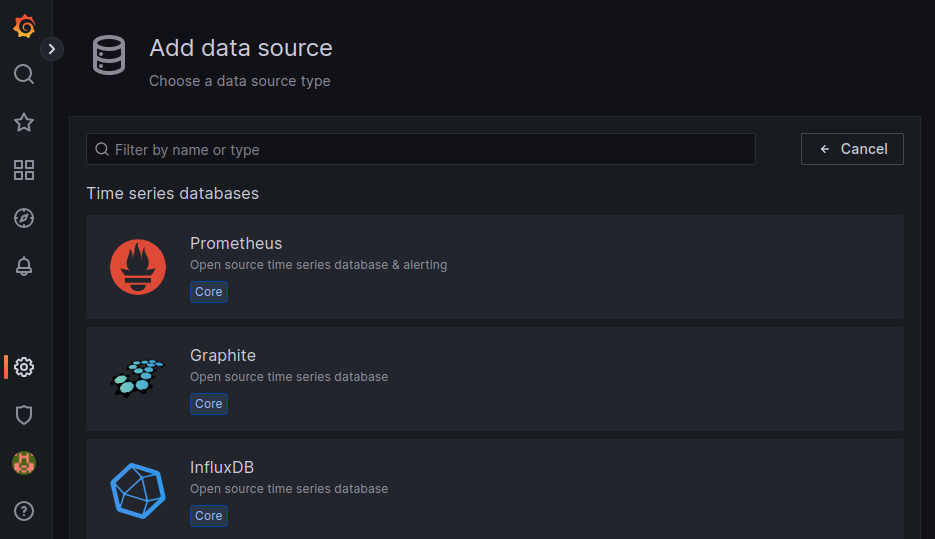Open the Help question mark icon

24,511
